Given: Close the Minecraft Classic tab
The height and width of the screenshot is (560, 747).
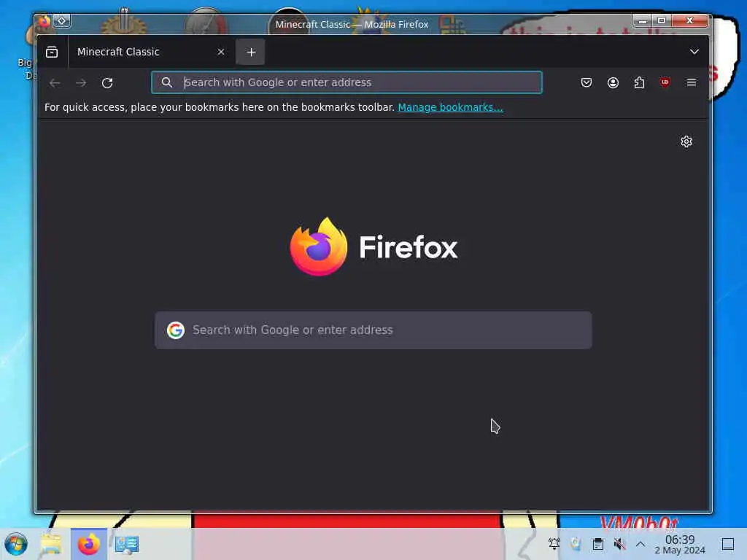Looking at the screenshot, I should [x=220, y=52].
